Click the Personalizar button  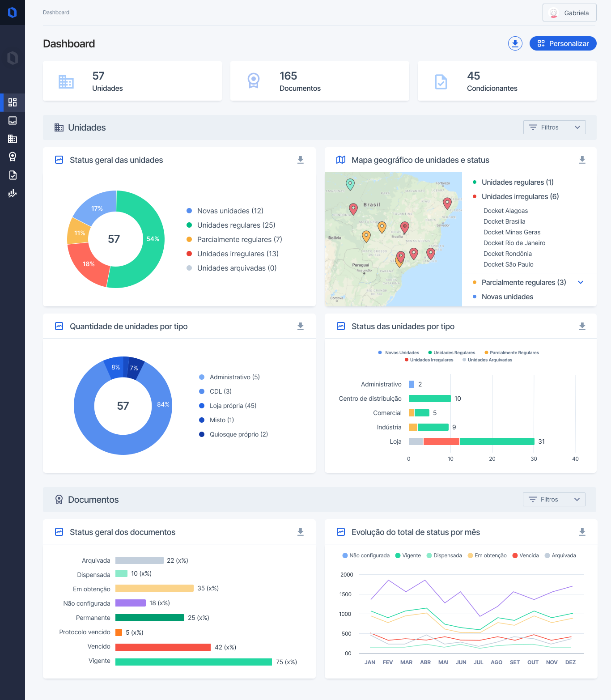click(563, 43)
